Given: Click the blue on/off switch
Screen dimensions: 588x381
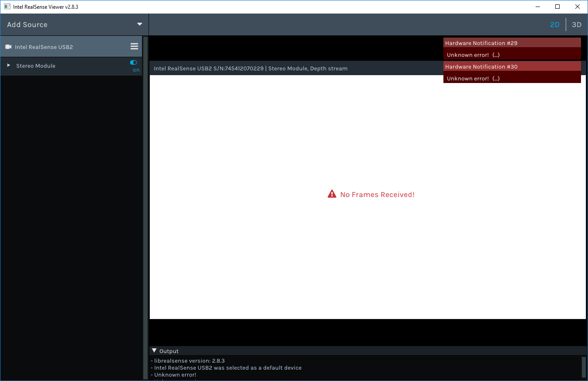Looking at the screenshot, I should (133, 62).
